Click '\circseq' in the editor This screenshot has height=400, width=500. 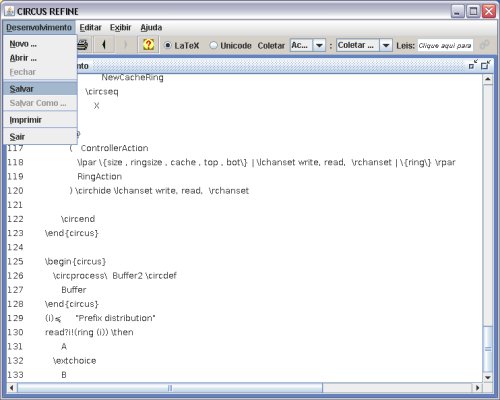[102, 91]
